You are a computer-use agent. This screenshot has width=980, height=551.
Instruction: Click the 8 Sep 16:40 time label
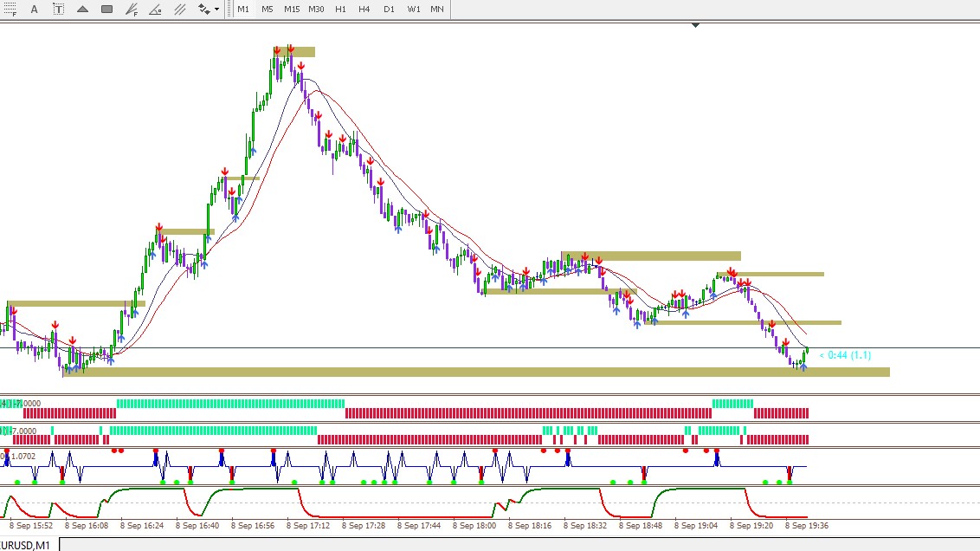(x=197, y=525)
